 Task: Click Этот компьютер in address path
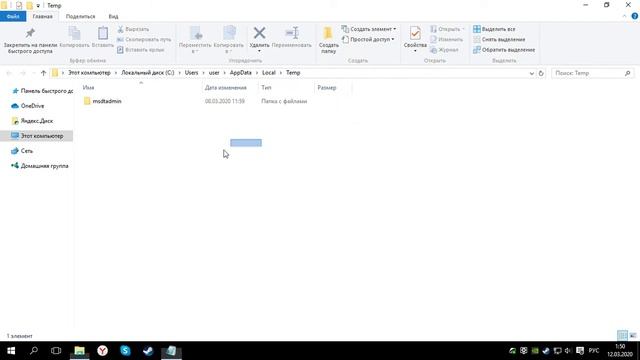coord(89,73)
